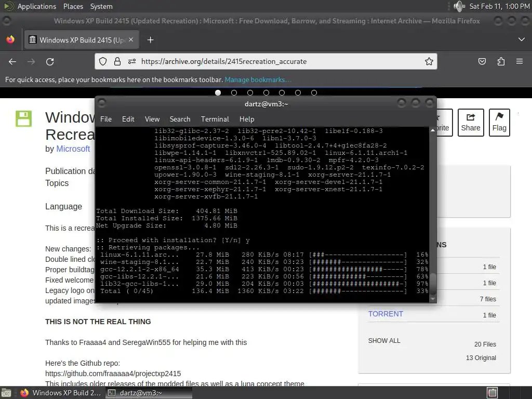Open the terminal View menu
The image size is (532, 399).
[x=152, y=119]
